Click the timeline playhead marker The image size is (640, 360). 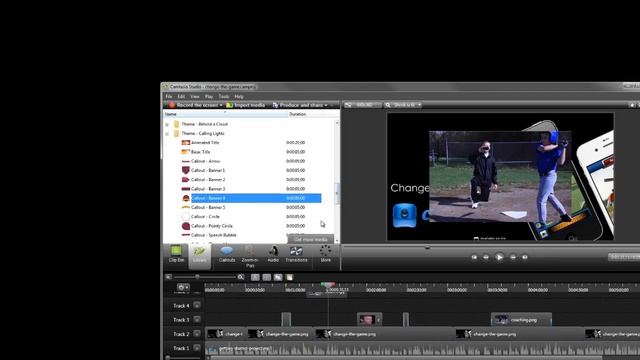pos(327,284)
